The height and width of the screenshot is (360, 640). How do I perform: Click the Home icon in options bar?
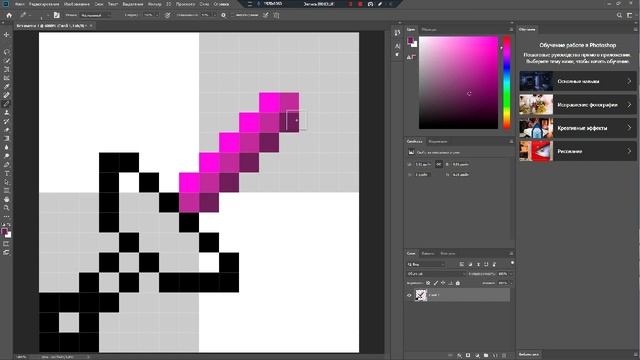click(9, 15)
